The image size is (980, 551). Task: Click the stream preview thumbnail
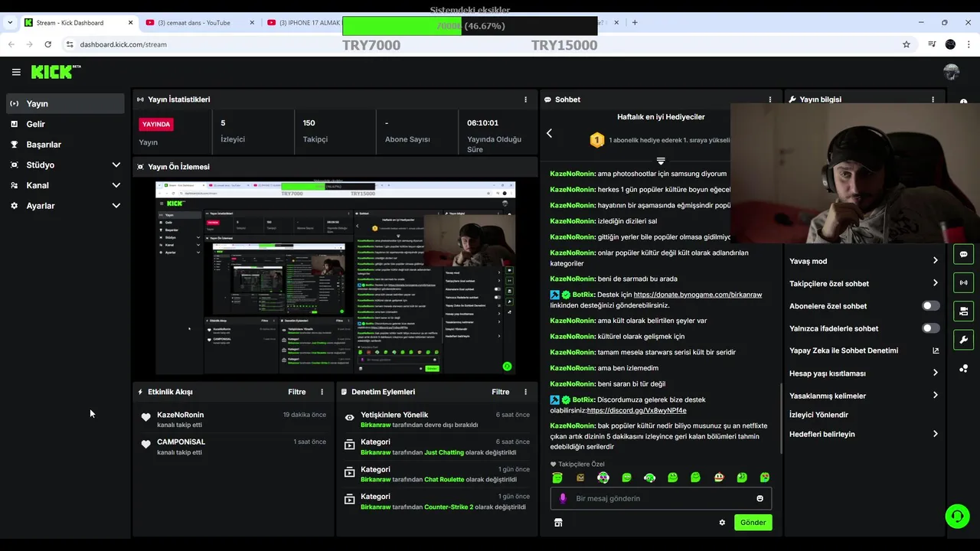tap(335, 277)
